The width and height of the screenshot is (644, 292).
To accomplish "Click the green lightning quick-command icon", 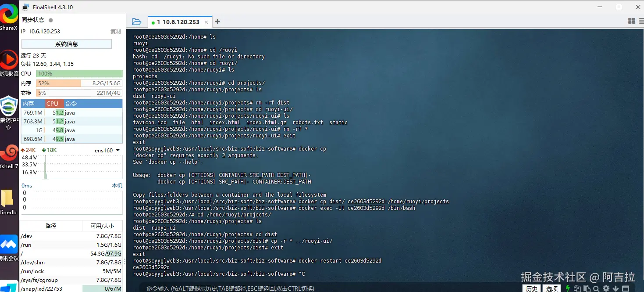I will (568, 288).
